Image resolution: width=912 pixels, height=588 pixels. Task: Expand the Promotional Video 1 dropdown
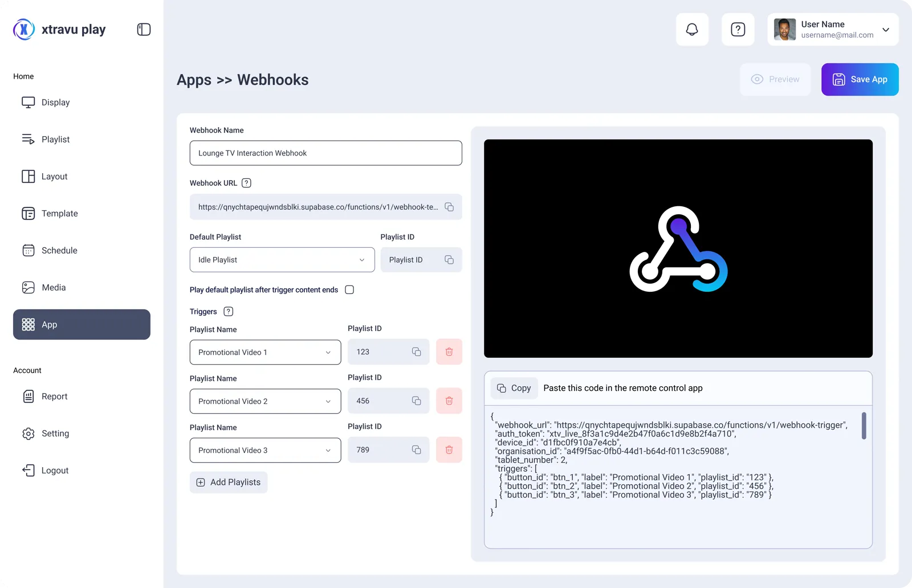point(265,352)
